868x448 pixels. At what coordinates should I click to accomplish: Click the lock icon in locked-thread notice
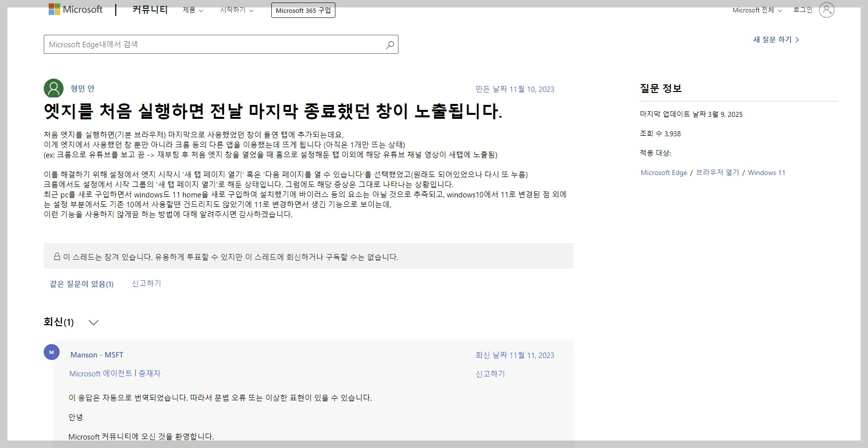tap(57, 257)
